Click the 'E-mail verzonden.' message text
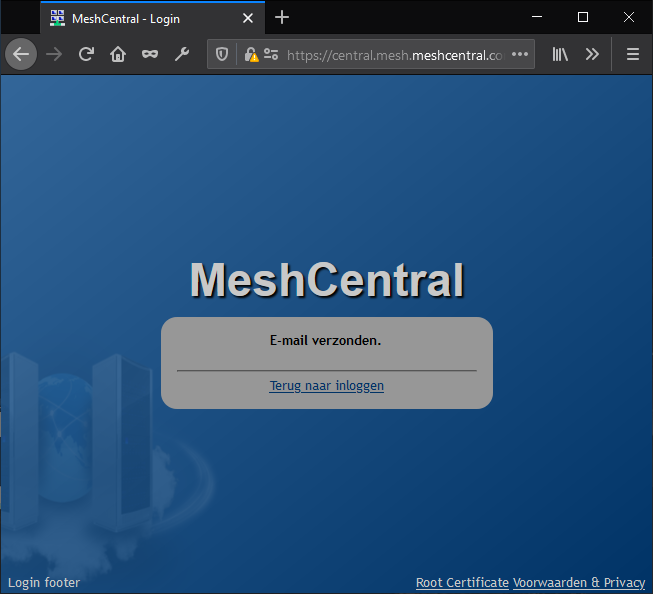Image resolution: width=653 pixels, height=594 pixels. click(326, 341)
